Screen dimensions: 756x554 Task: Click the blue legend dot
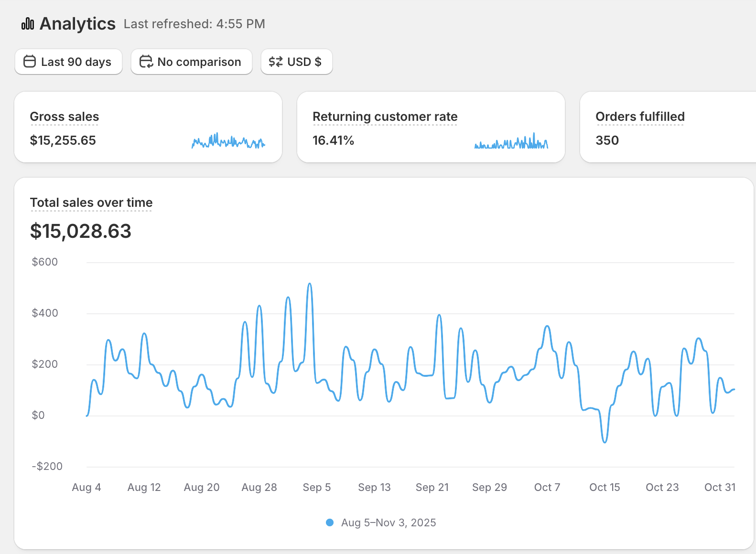[x=330, y=522]
